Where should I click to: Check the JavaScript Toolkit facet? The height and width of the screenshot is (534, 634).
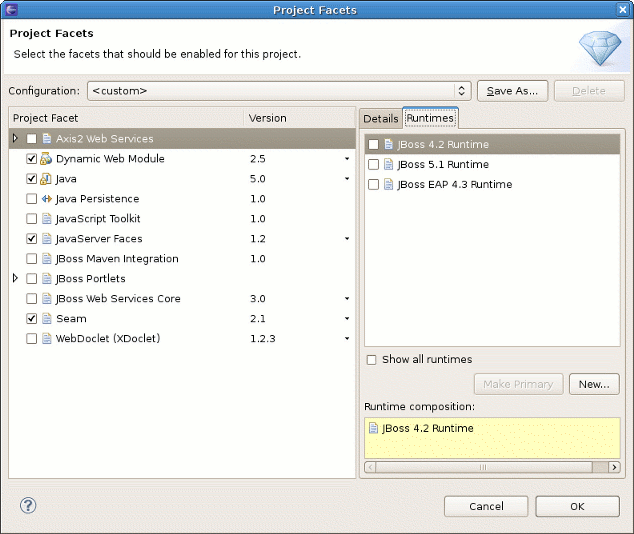click(x=32, y=219)
